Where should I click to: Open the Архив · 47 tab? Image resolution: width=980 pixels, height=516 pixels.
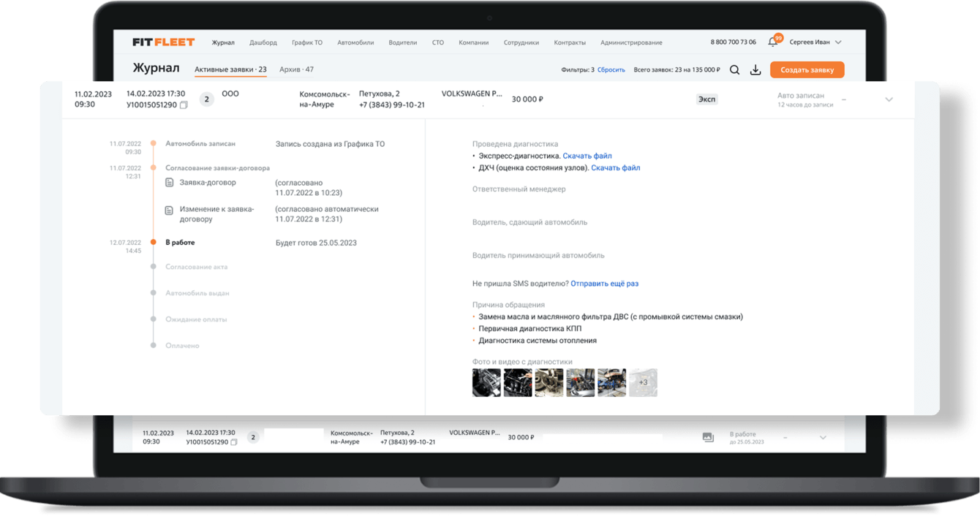tap(297, 68)
